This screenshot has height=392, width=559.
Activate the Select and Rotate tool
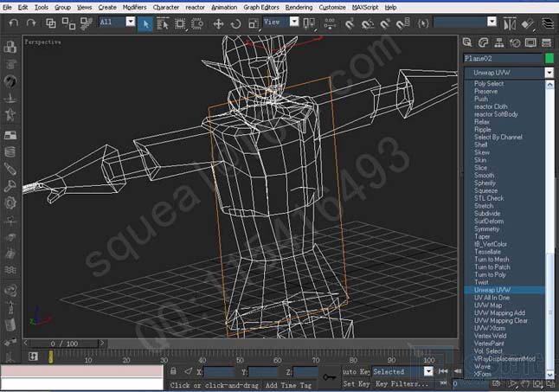click(x=235, y=24)
